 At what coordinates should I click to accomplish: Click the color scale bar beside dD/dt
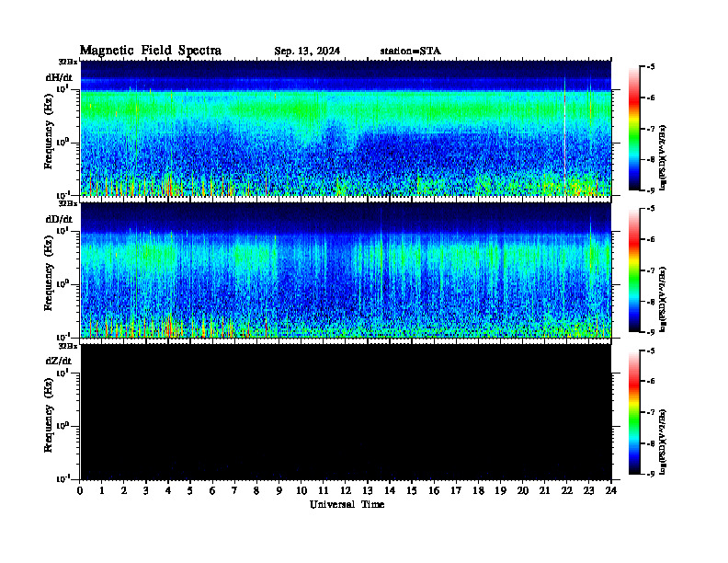633,270
